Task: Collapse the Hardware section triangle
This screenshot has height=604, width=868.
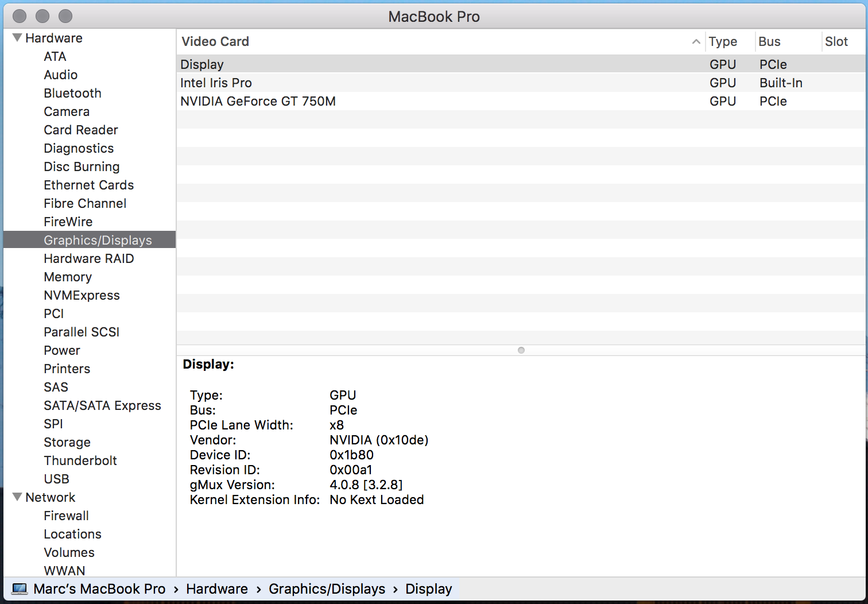Action: point(17,38)
